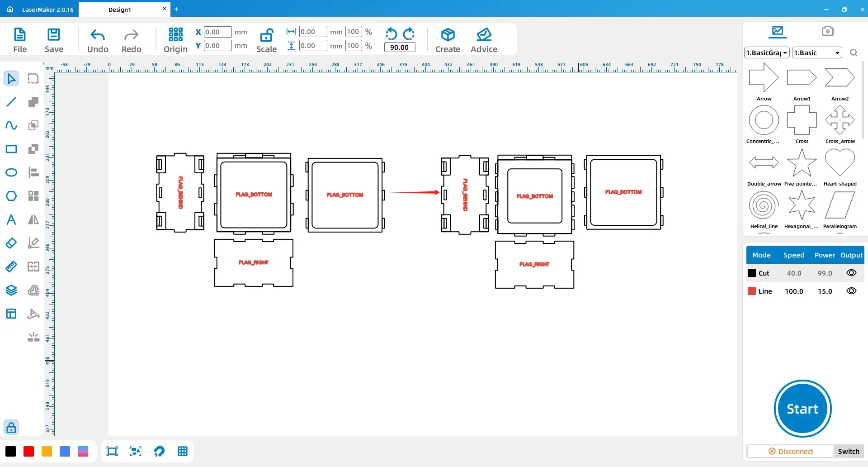This screenshot has height=467, width=868.
Task: Activate the text tool
Action: (11, 219)
